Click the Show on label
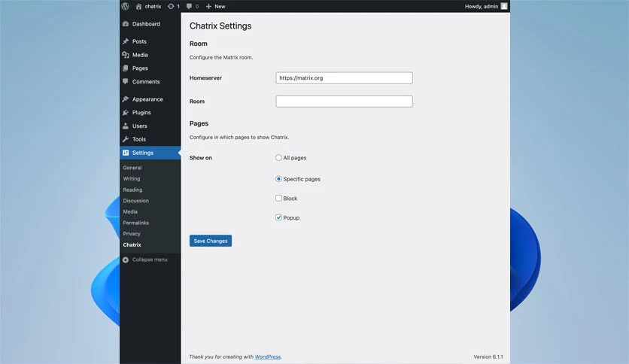 [x=201, y=158]
